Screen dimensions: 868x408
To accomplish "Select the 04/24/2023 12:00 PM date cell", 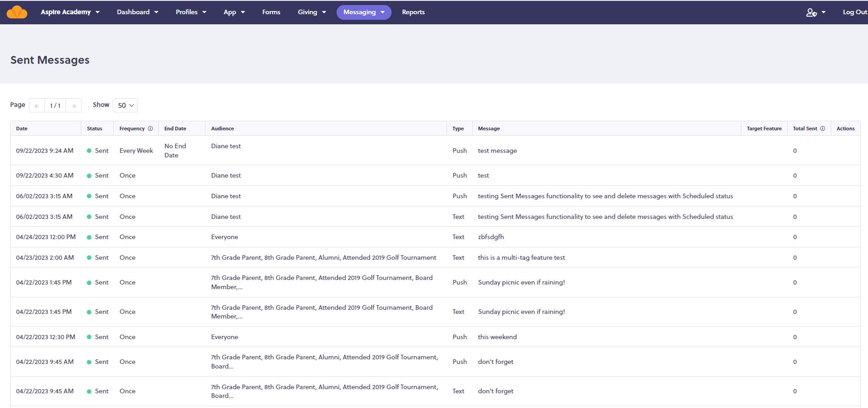I will click(46, 237).
